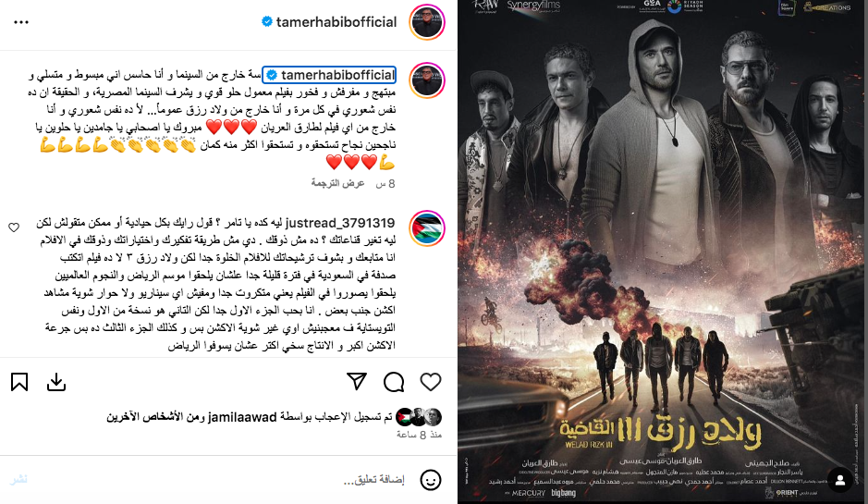
Task: Open comment bubble icon below post
Action: pyautogui.click(x=394, y=382)
